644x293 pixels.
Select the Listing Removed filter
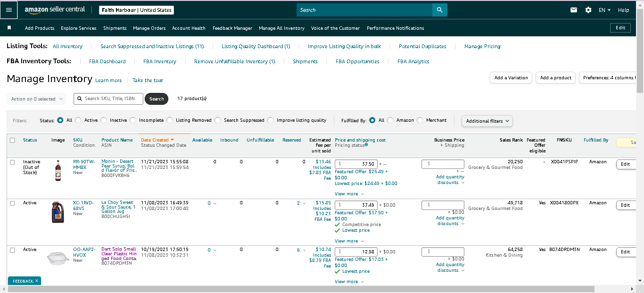tap(170, 120)
